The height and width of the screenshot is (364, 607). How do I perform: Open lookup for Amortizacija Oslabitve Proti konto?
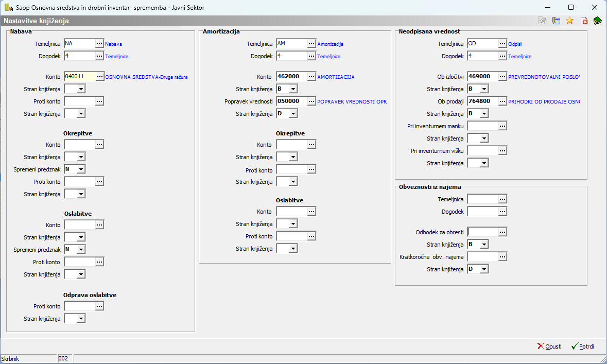311,236
